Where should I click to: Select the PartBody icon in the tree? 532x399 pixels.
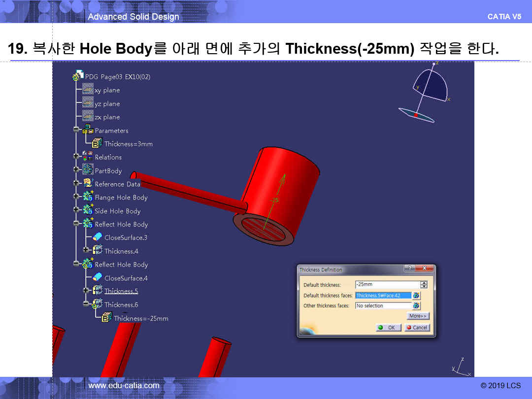pos(88,170)
